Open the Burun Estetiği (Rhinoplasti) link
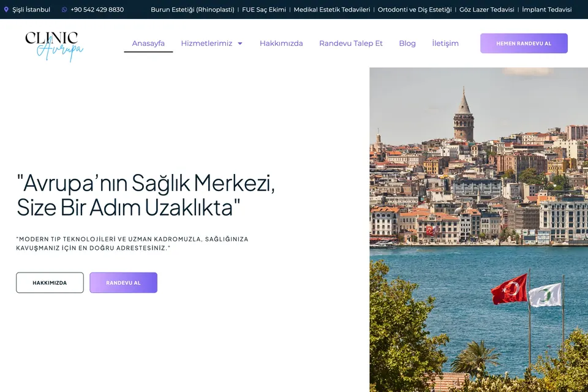 [x=192, y=10]
